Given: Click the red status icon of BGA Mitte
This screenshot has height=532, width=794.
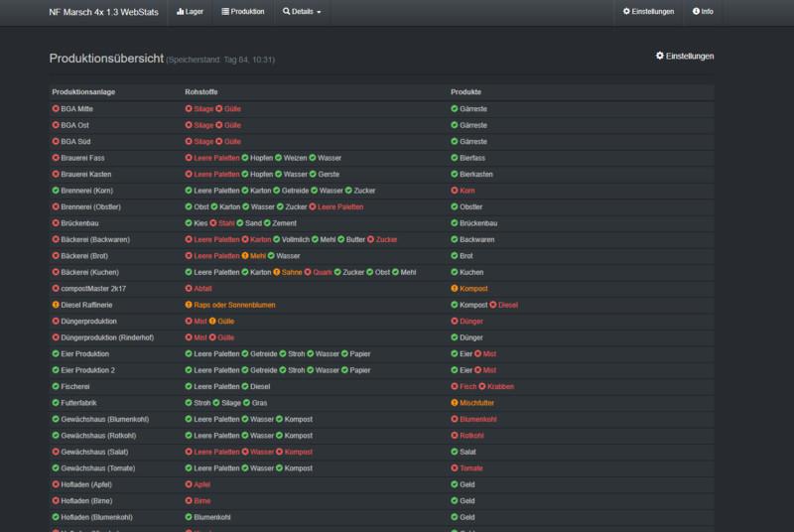Looking at the screenshot, I should (x=56, y=108).
